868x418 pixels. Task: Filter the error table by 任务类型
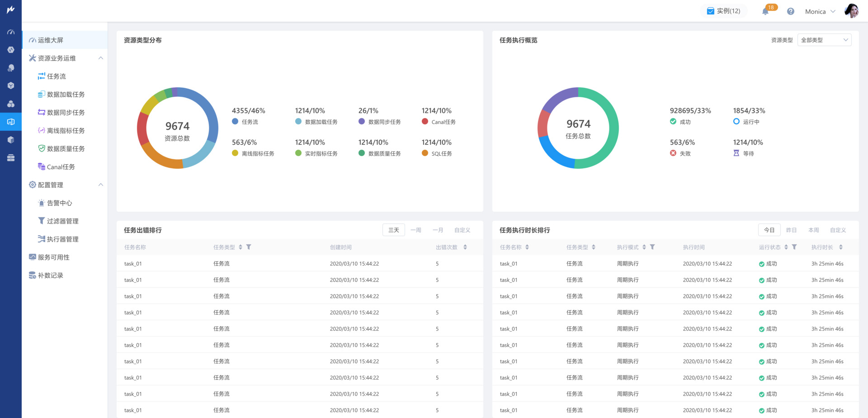[249, 247]
